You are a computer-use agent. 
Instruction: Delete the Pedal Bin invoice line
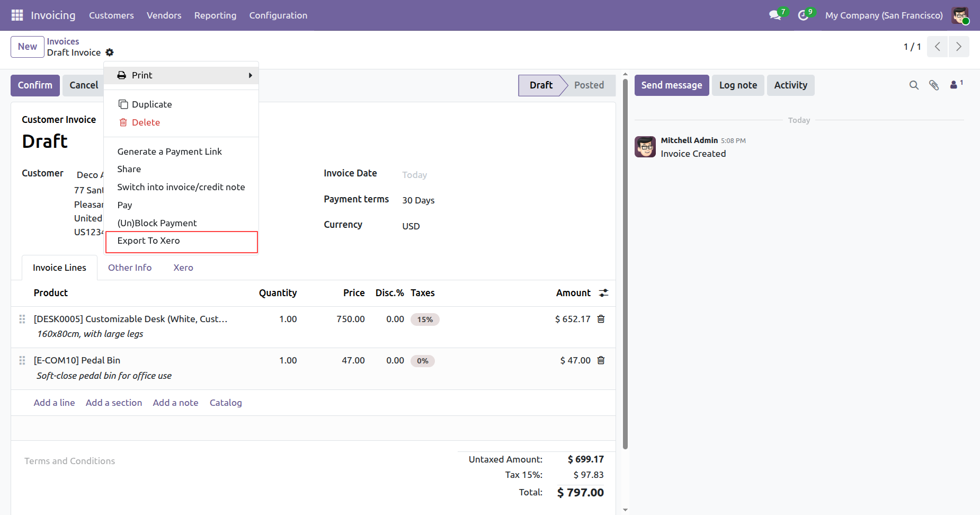point(601,360)
